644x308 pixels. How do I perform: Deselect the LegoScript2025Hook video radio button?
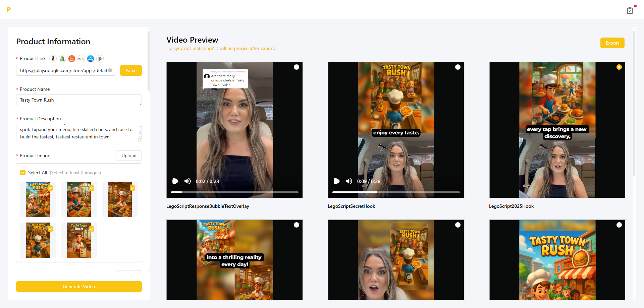coord(619,67)
